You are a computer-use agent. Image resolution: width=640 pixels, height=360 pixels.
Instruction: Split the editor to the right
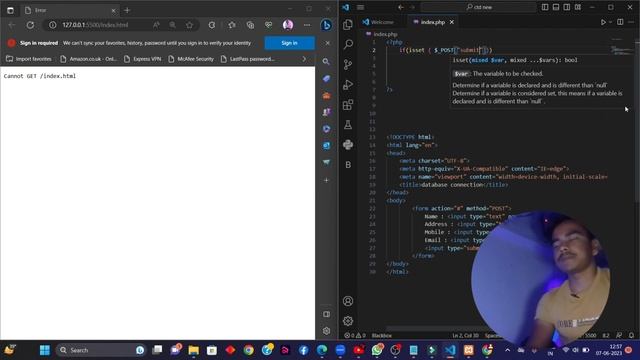(620, 22)
